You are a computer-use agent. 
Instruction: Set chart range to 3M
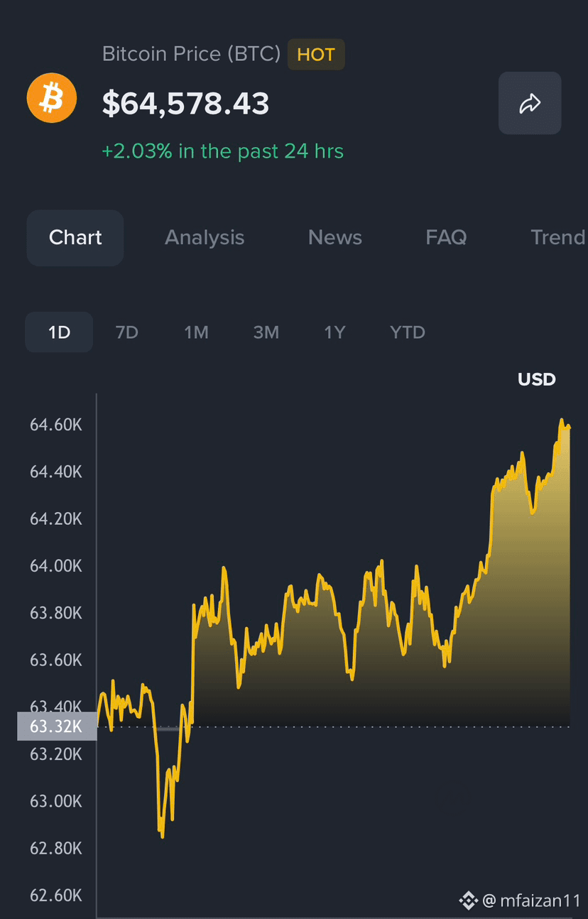(x=266, y=332)
